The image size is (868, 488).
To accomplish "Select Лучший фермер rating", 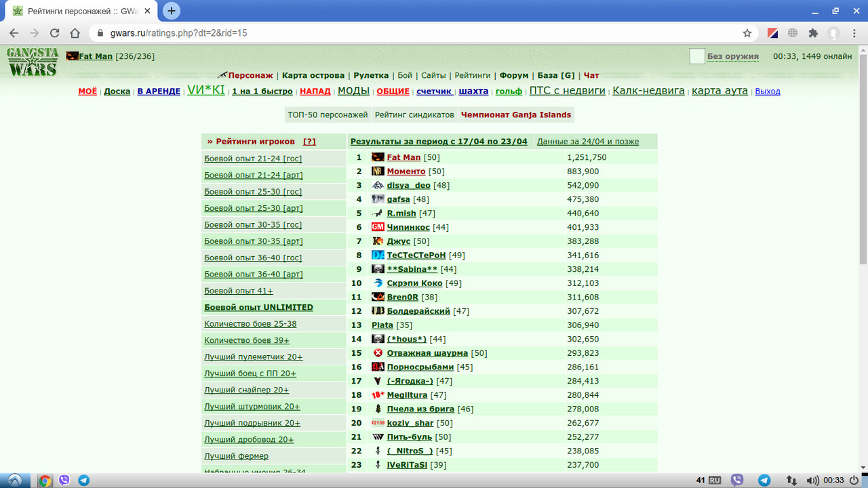I will tap(236, 456).
